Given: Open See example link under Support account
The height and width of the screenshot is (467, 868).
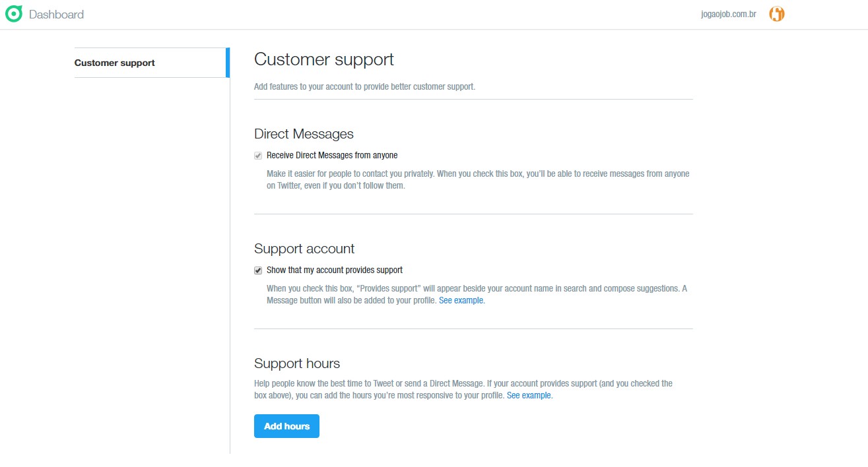Looking at the screenshot, I should [461, 300].
